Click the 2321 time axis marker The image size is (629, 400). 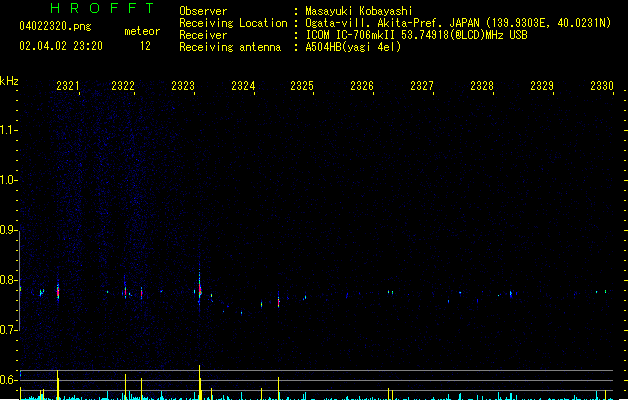[x=68, y=85]
